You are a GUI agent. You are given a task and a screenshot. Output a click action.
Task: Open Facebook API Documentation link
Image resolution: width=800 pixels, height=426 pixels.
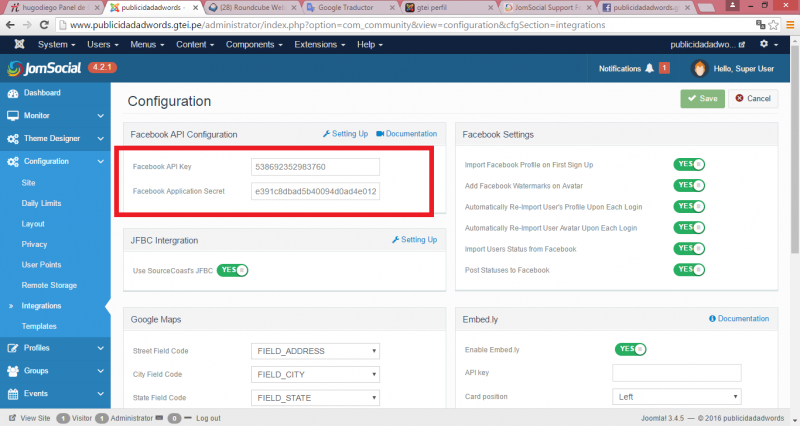tap(407, 134)
